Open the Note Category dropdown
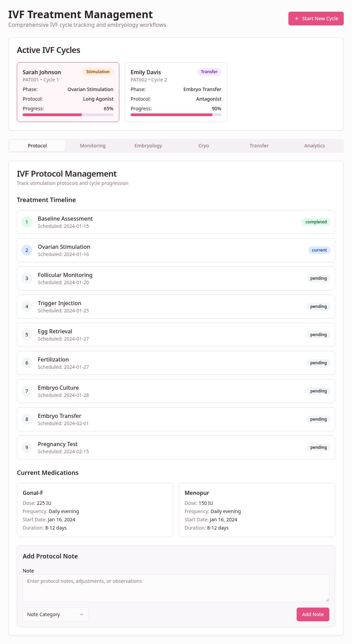 [56, 614]
